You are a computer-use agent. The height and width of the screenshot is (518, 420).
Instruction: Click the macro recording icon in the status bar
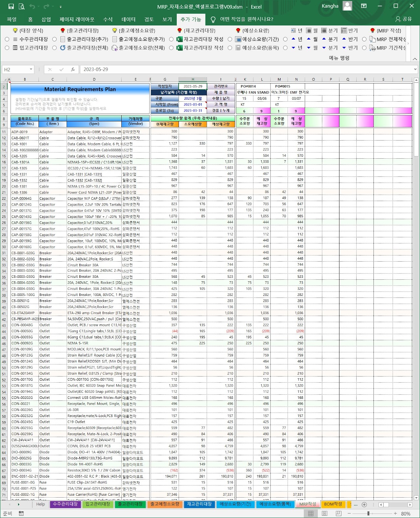(21, 513)
